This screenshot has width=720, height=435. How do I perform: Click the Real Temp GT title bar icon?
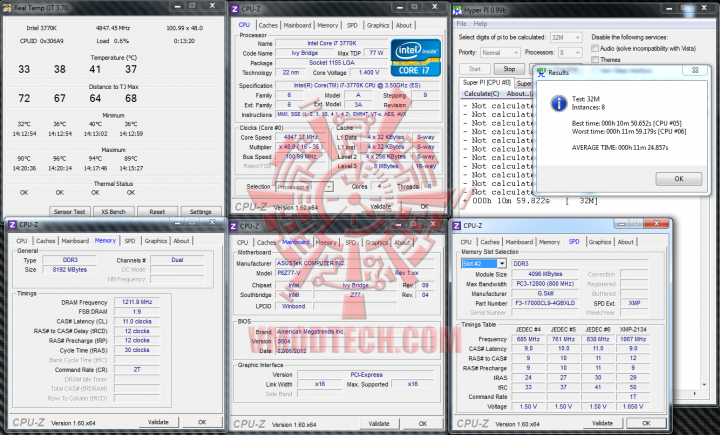pyautogui.click(x=7, y=8)
